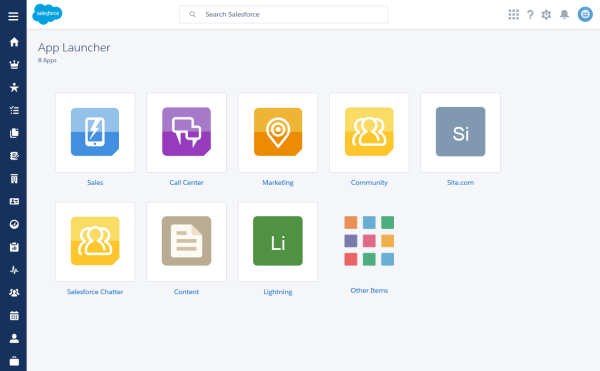Launch the Call Center app tile
Screen dimensions: 600x371
coord(186,132)
